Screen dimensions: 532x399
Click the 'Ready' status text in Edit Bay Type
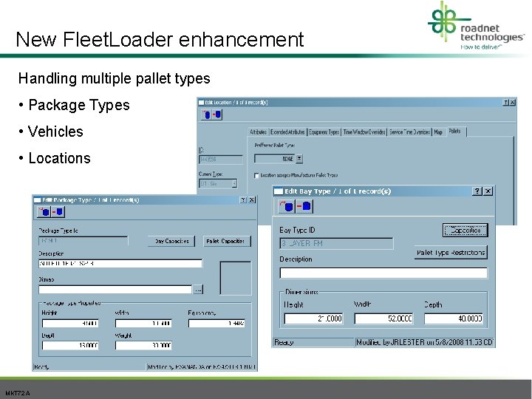tap(284, 342)
